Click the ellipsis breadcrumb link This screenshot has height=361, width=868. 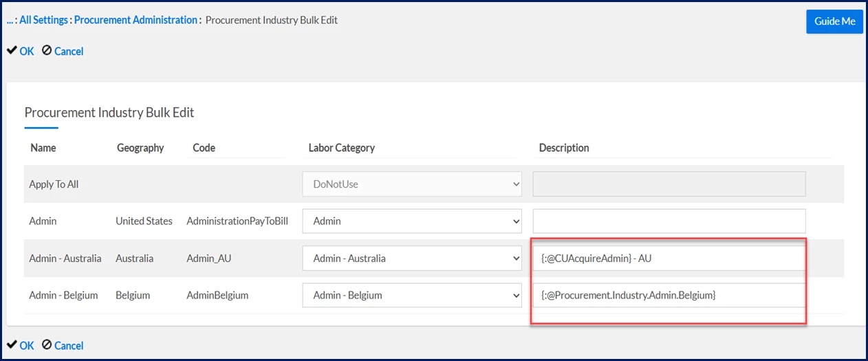pyautogui.click(x=10, y=20)
